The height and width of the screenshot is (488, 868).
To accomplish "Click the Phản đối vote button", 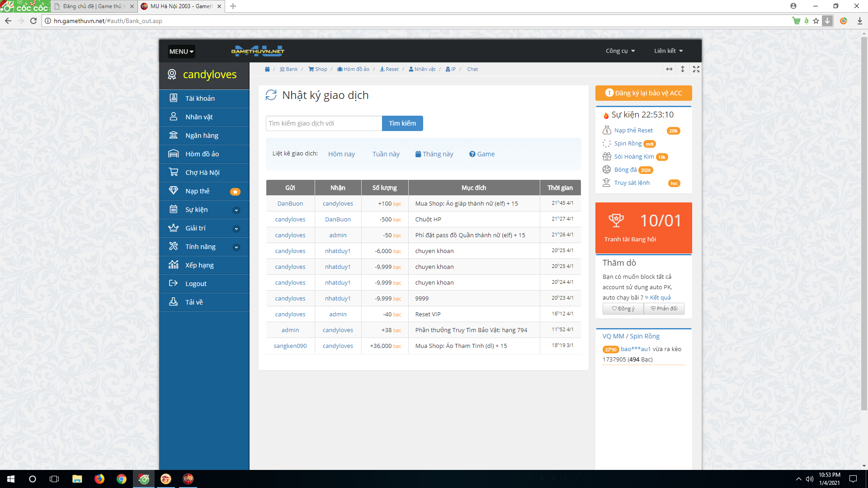I will click(x=664, y=309).
